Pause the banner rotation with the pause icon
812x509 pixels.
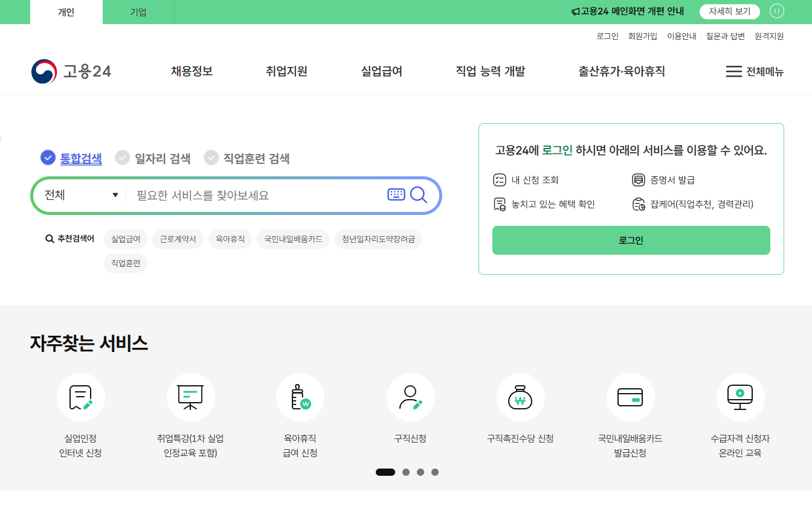[x=777, y=11]
